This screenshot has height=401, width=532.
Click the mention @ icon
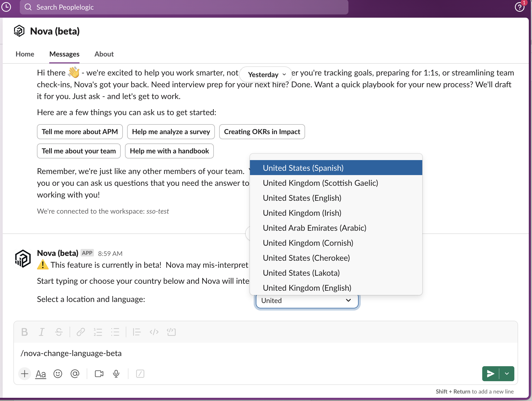[x=75, y=374]
